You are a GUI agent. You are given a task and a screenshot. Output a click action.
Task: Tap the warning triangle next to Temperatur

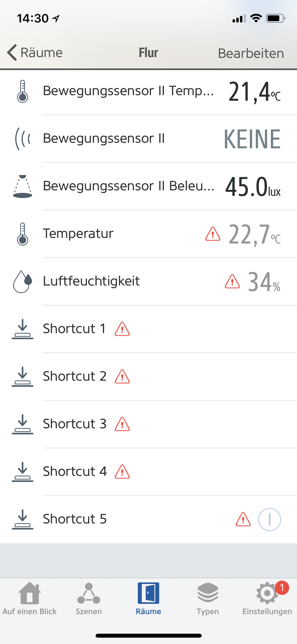pyautogui.click(x=213, y=234)
